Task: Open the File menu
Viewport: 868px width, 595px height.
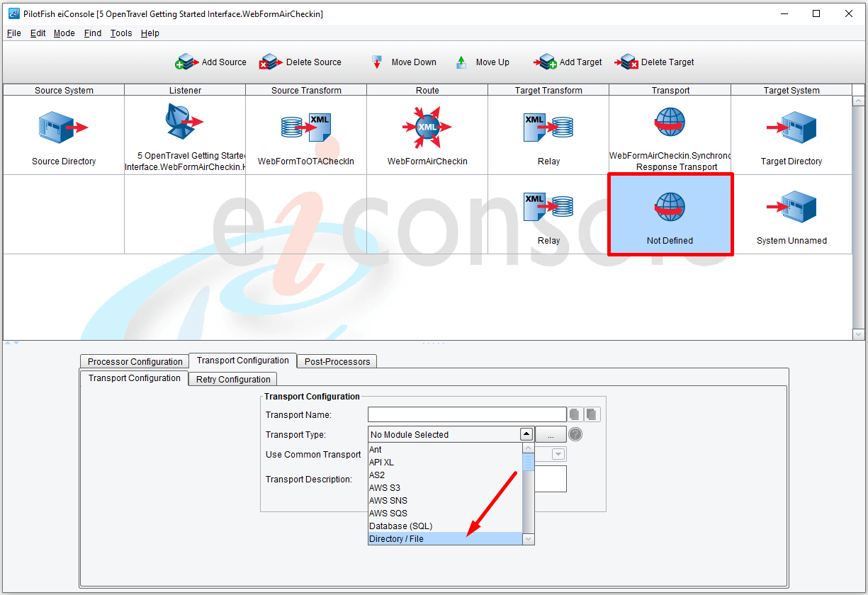Action: pyautogui.click(x=14, y=33)
